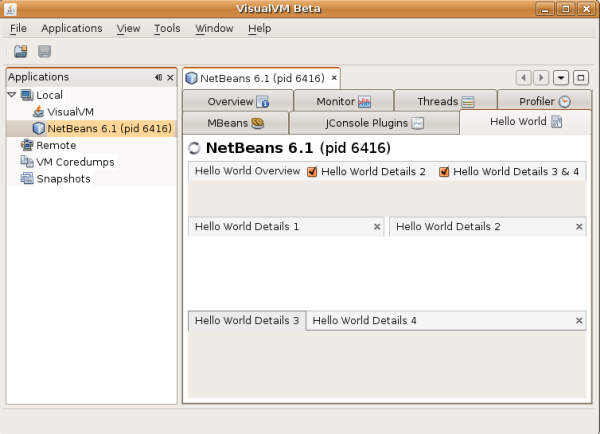Switch to the MBeans tab
This screenshot has height=434, width=600.
[235, 123]
